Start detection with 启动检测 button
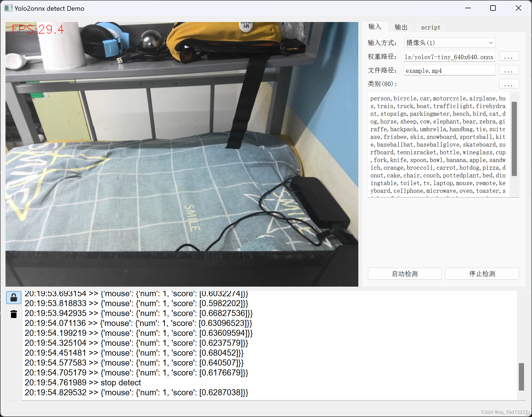Image resolution: width=532 pixels, height=417 pixels. [x=404, y=274]
